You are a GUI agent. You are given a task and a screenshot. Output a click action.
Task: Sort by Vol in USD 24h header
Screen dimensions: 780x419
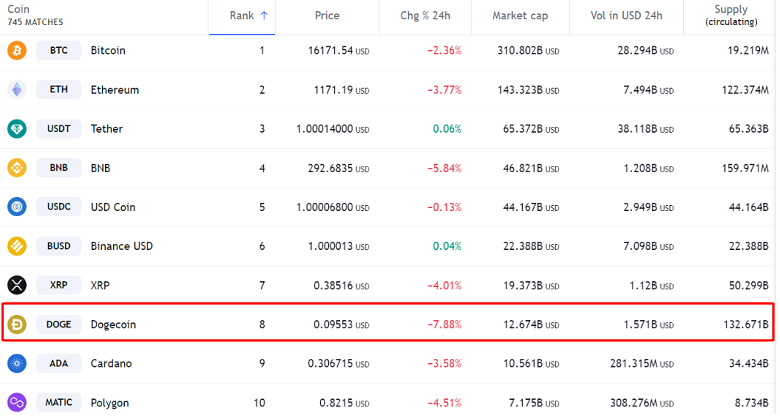tap(621, 16)
